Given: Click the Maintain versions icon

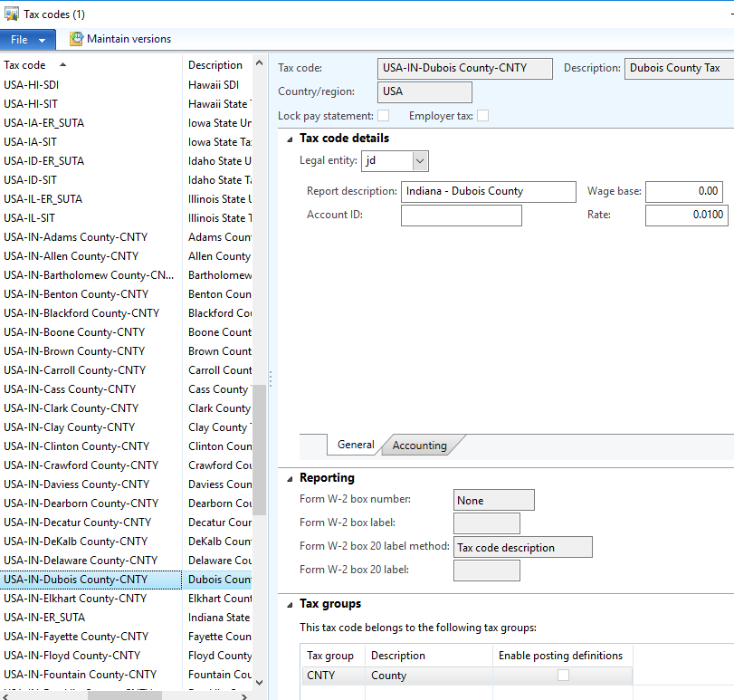Looking at the screenshot, I should (x=76, y=39).
